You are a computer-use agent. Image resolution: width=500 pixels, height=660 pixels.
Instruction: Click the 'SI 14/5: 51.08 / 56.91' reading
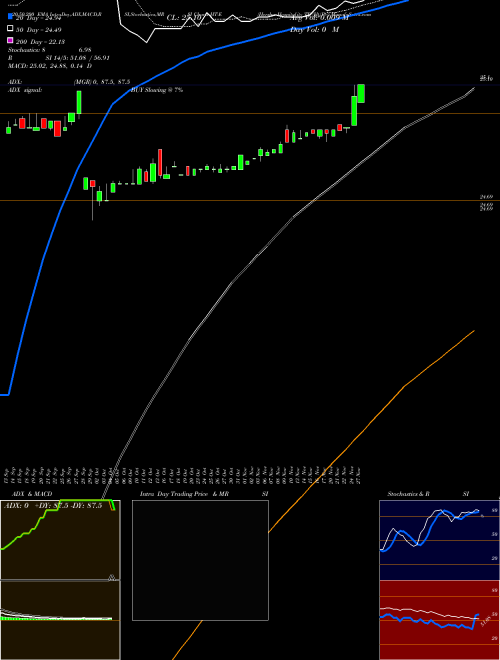(77, 58)
